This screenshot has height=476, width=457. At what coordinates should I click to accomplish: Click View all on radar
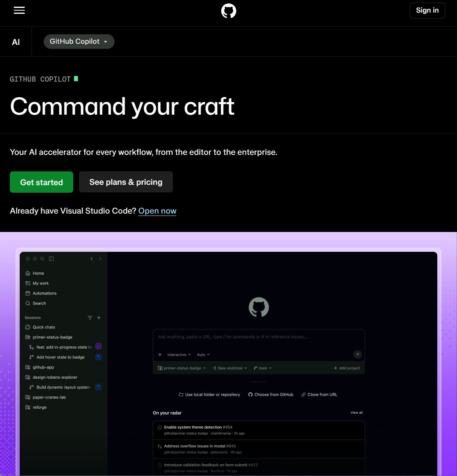pyautogui.click(x=357, y=413)
